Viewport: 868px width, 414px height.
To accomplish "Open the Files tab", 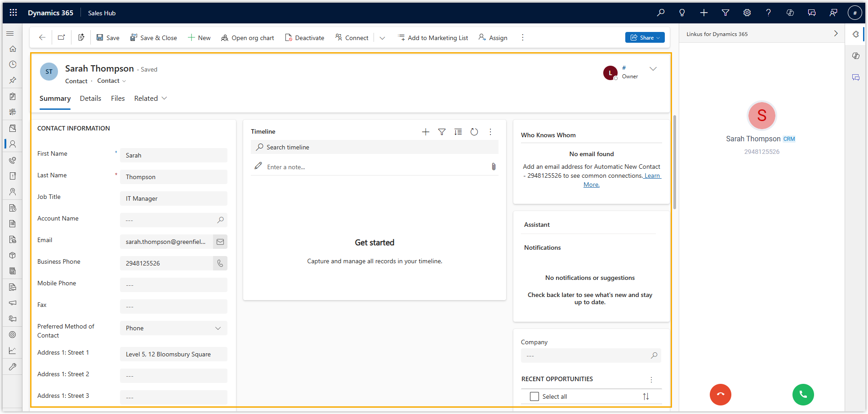I will coord(118,99).
